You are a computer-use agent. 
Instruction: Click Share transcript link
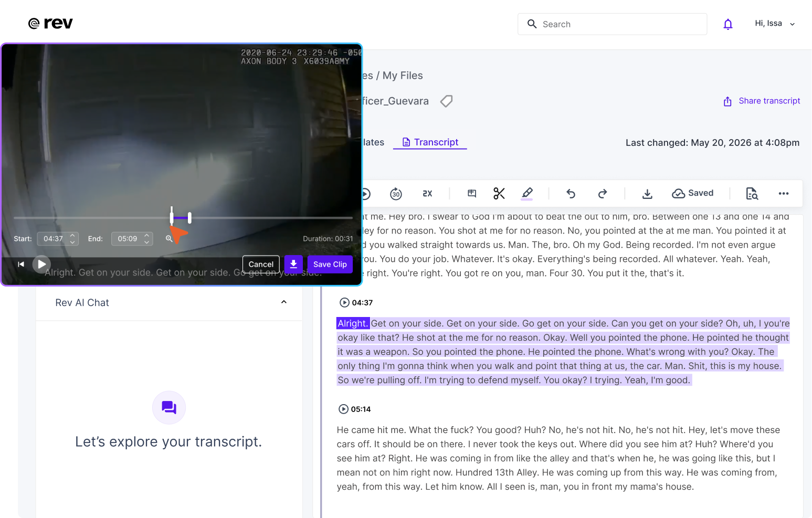pyautogui.click(x=769, y=101)
